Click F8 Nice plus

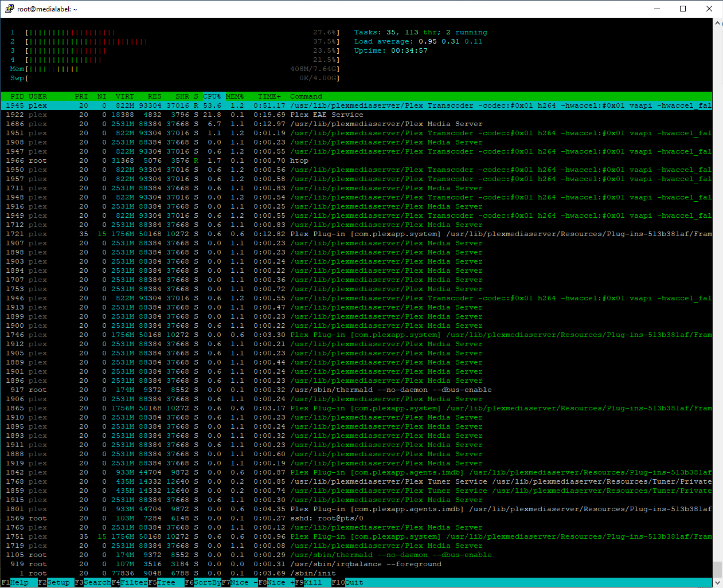[276, 582]
